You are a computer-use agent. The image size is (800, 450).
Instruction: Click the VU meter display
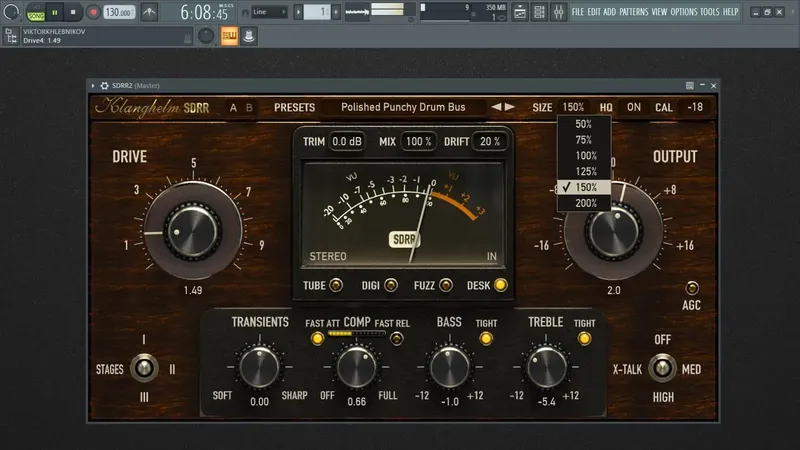[403, 214]
